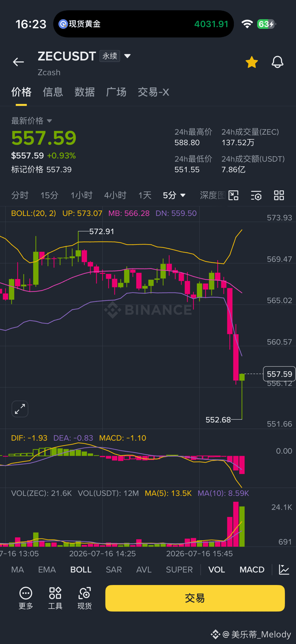Image resolution: width=296 pixels, height=644 pixels.
Task: Select the 1天 chart interval
Action: [x=145, y=195]
